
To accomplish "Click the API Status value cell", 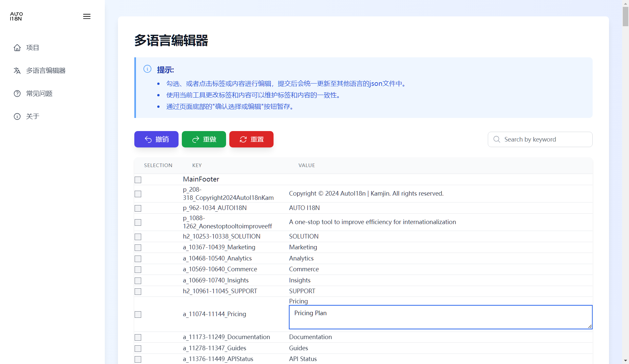I will [x=303, y=359].
